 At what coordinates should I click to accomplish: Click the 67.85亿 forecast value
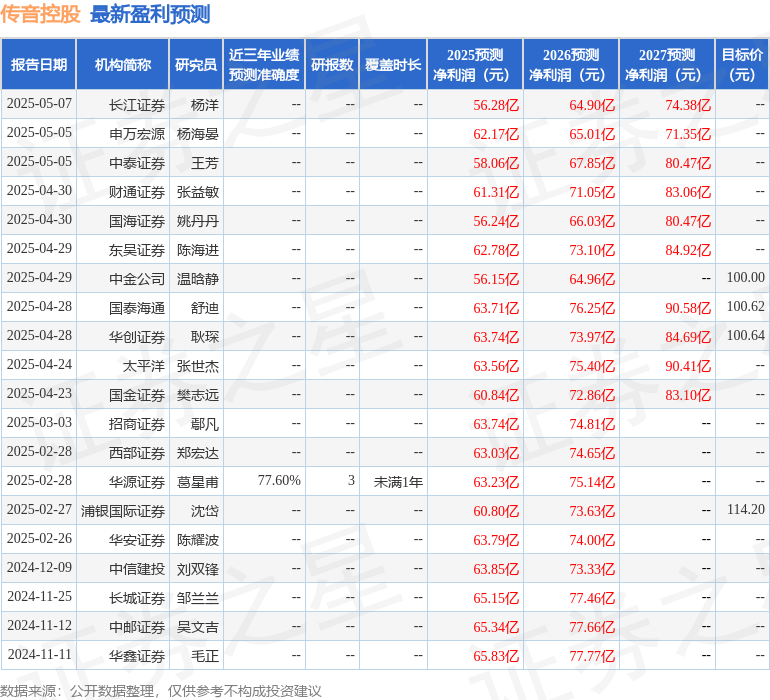pos(592,163)
